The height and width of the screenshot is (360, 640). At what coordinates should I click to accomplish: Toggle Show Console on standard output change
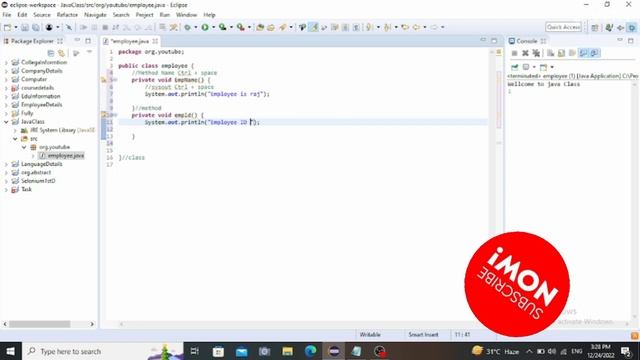pos(583,53)
